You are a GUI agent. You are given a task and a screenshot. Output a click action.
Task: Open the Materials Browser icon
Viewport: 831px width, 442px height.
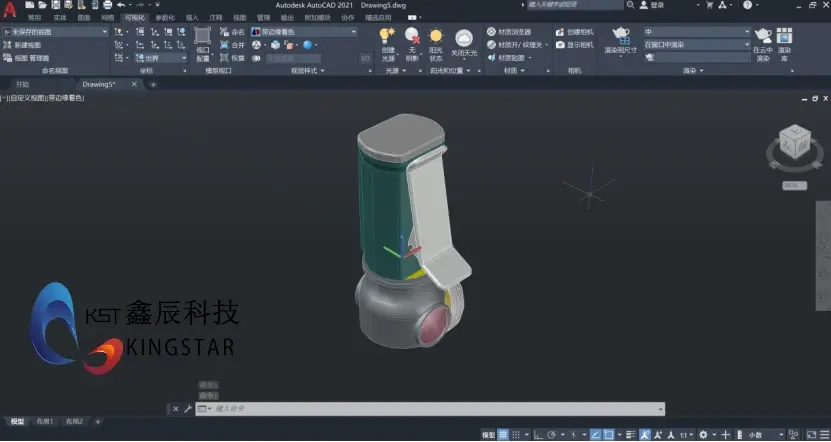pyautogui.click(x=491, y=32)
